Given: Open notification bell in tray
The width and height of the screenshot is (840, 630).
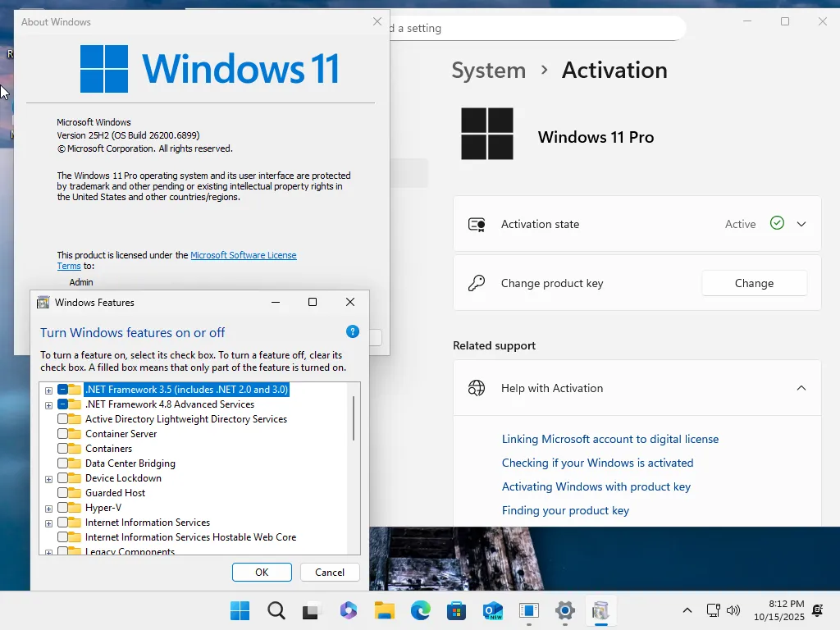Looking at the screenshot, I should tap(818, 610).
